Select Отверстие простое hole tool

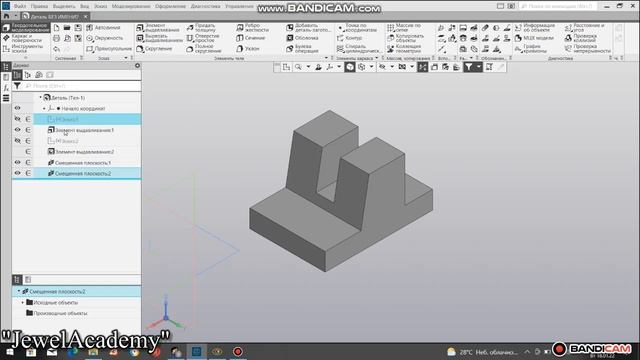coord(203,38)
